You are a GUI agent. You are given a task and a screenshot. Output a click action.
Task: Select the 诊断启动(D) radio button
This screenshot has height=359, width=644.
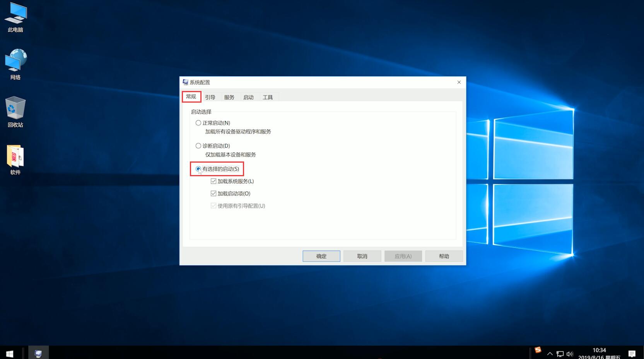pyautogui.click(x=198, y=146)
